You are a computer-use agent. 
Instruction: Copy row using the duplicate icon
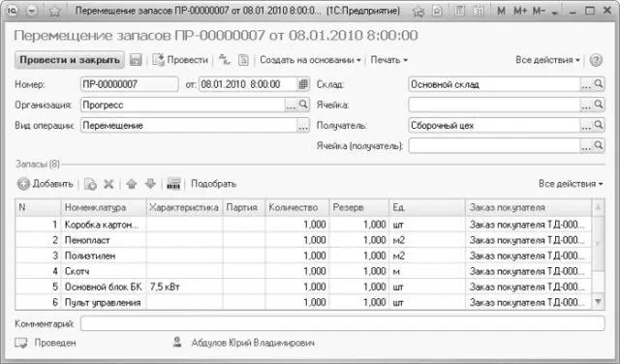point(90,184)
